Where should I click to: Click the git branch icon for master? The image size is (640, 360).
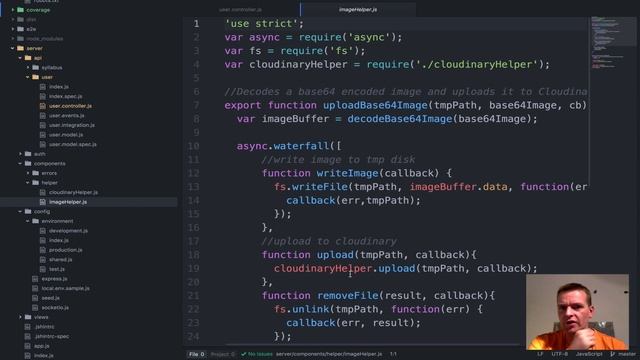pos(612,354)
